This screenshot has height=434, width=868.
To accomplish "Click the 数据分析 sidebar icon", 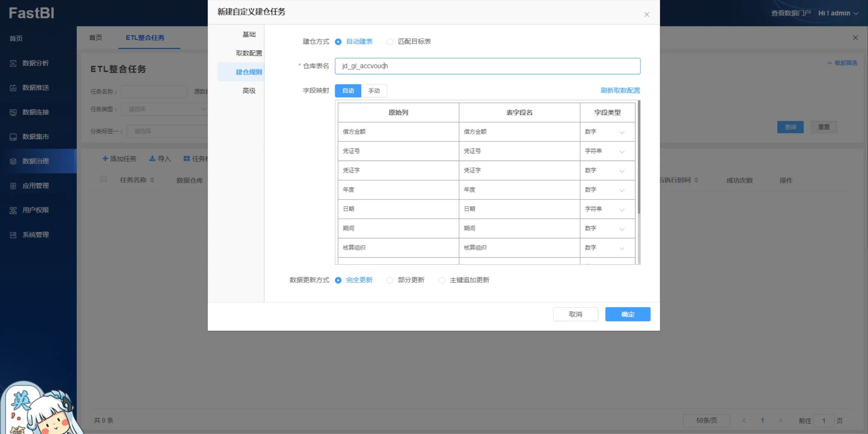I will 13,63.
